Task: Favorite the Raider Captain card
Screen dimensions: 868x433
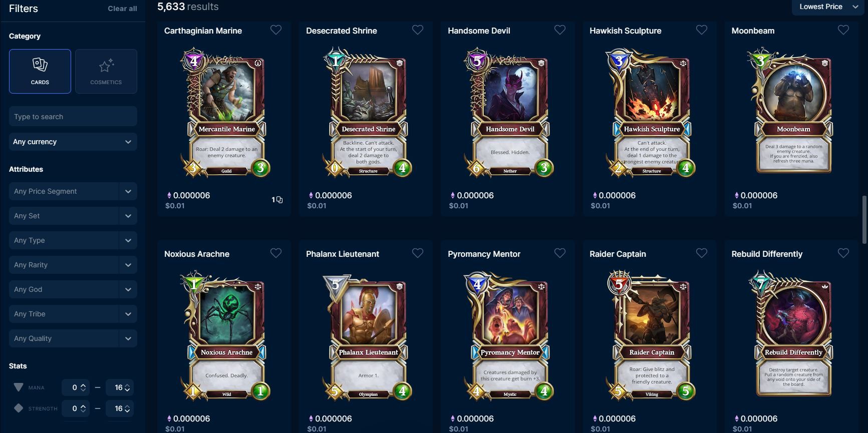Action: point(702,253)
